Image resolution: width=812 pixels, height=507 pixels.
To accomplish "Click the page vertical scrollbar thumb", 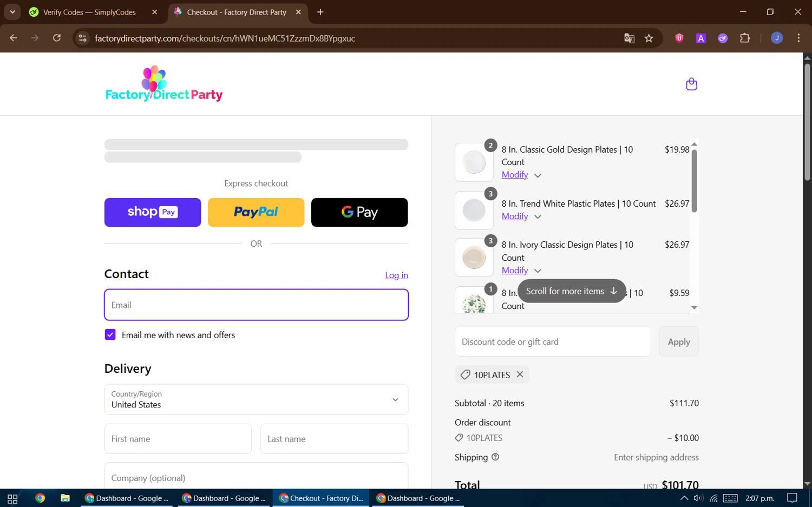I will tap(807, 122).
